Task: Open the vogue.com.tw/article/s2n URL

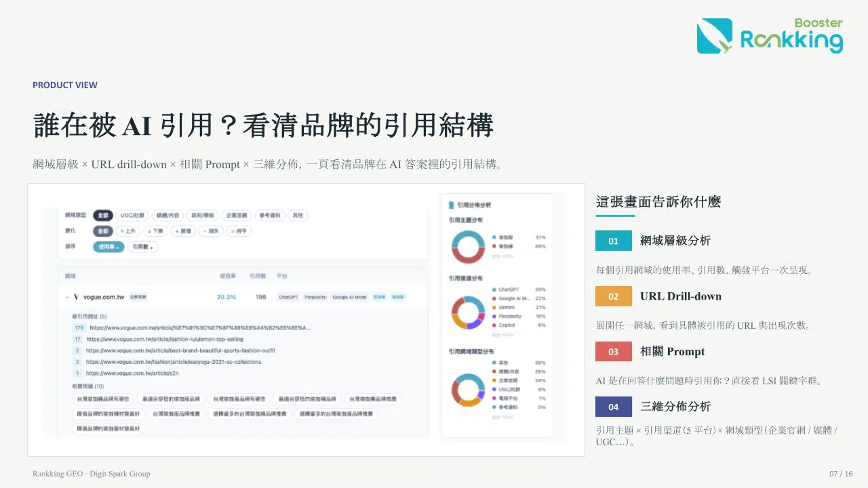Action: click(x=132, y=373)
